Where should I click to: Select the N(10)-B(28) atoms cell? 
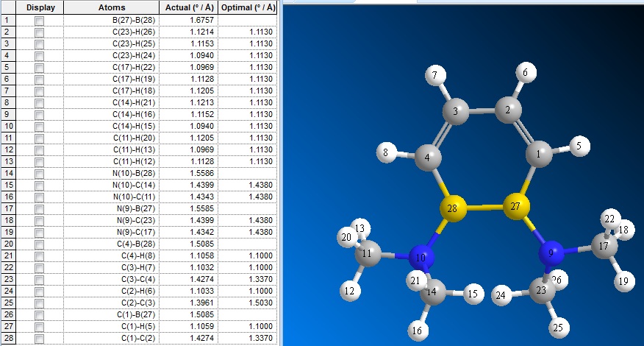click(111, 173)
